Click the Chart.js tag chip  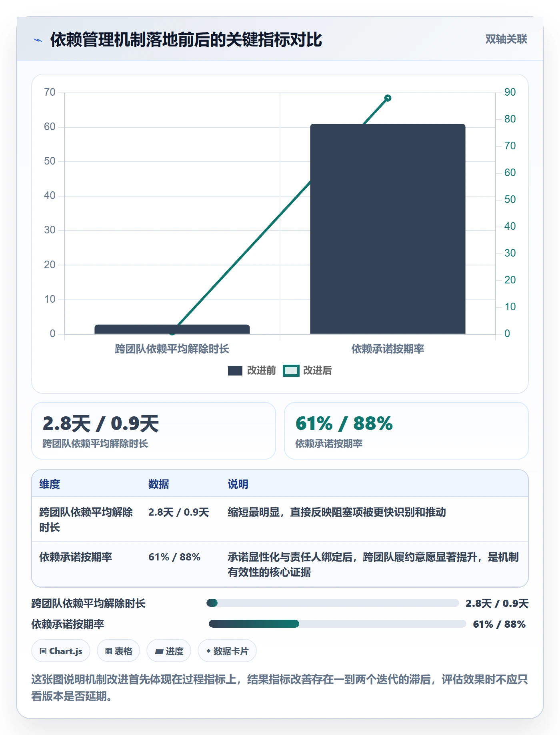point(61,651)
